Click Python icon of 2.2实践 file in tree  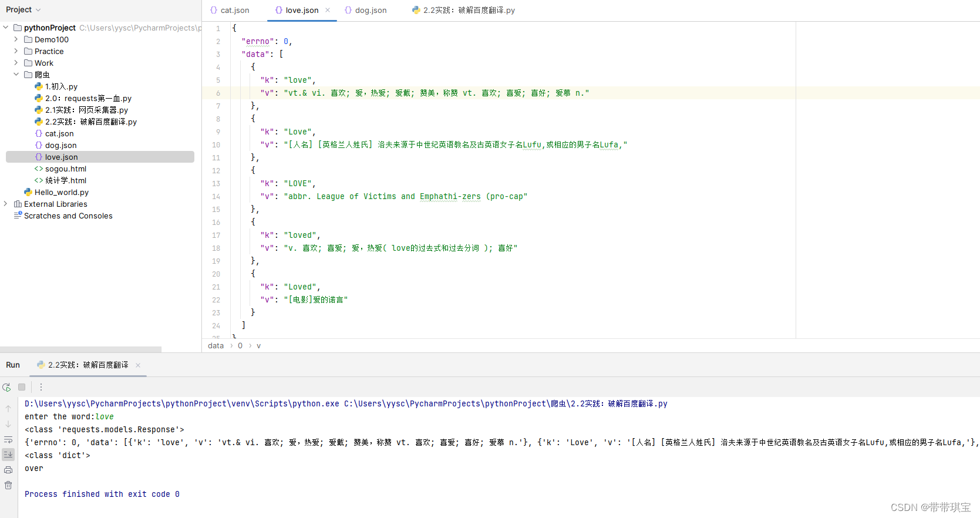(39, 122)
